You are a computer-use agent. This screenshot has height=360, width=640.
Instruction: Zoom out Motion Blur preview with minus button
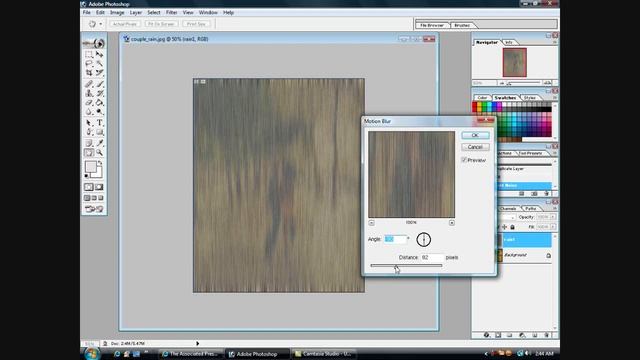[371, 223]
